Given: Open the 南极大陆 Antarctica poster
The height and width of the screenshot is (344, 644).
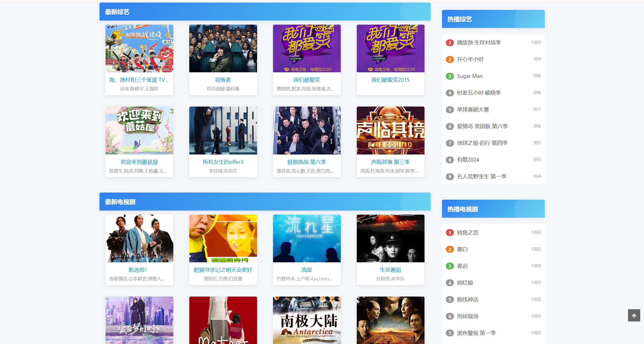Looking at the screenshot, I should tap(307, 320).
